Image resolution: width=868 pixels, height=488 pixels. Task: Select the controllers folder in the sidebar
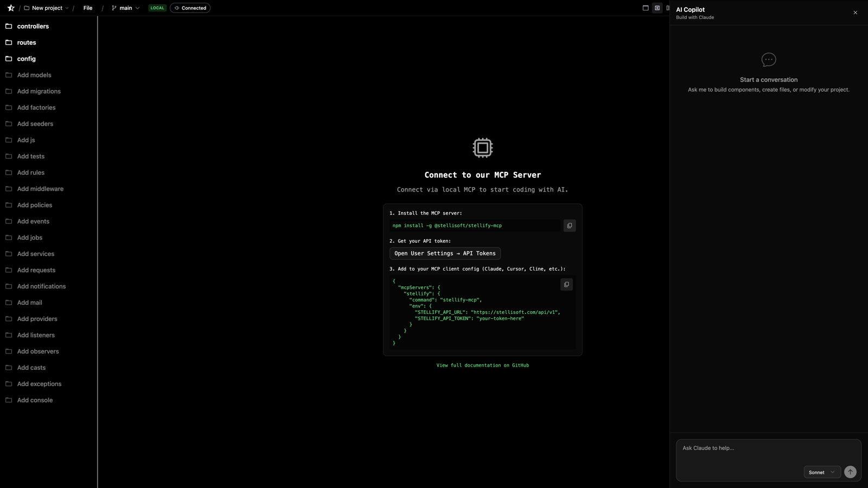pyautogui.click(x=33, y=26)
